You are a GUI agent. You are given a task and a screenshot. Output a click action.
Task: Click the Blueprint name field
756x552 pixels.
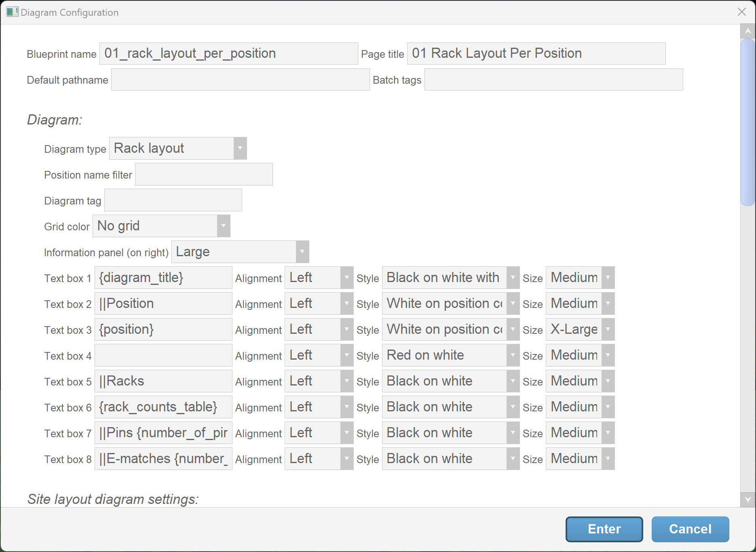[228, 54]
